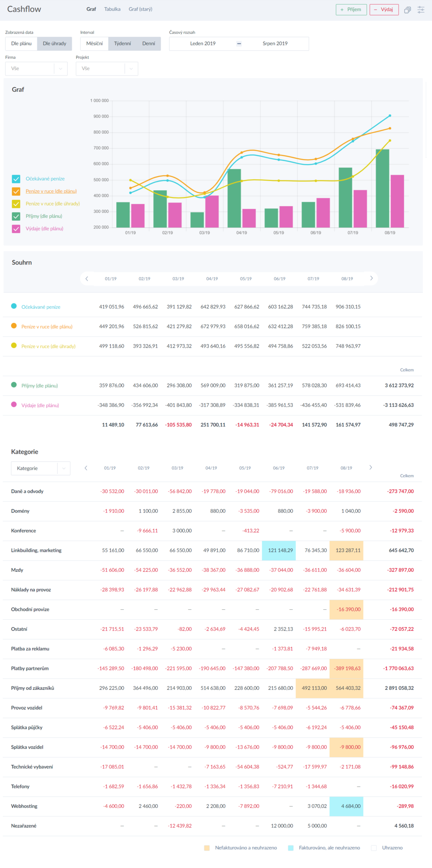432x868 pixels.
Task: Open the Firma dropdown
Action: [x=36, y=69]
